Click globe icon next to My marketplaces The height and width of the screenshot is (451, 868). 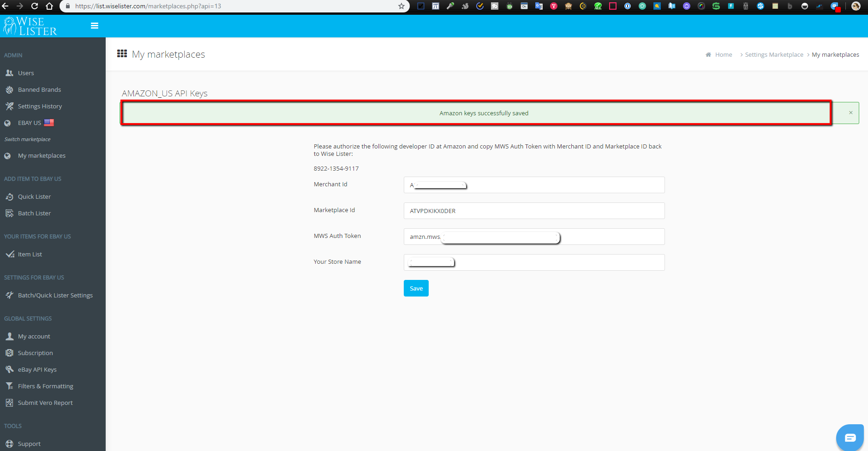(x=7, y=156)
